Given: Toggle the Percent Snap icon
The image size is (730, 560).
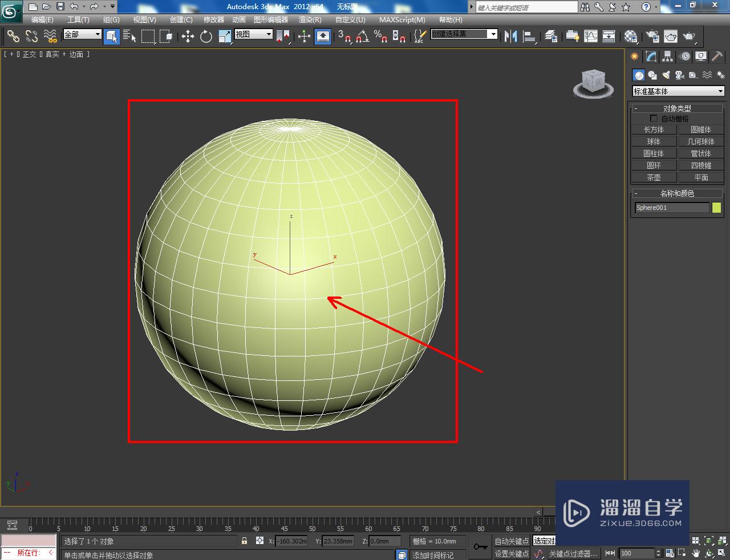Looking at the screenshot, I should (x=381, y=36).
